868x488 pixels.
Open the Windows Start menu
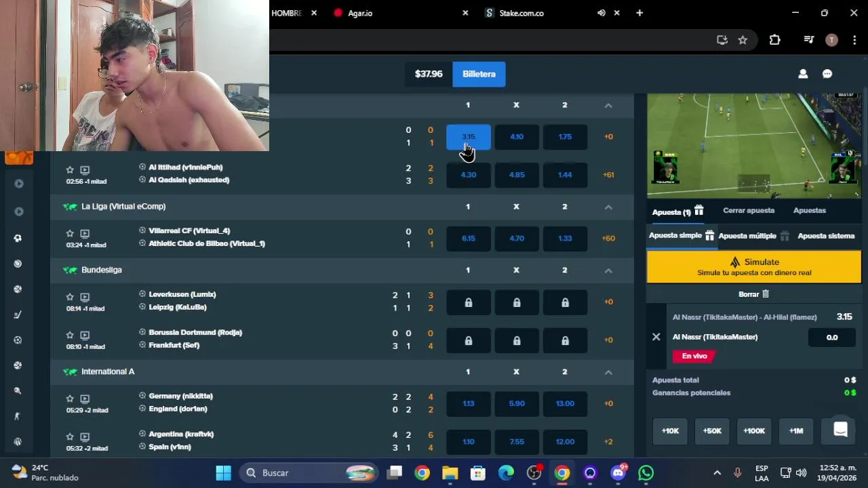[x=223, y=472]
